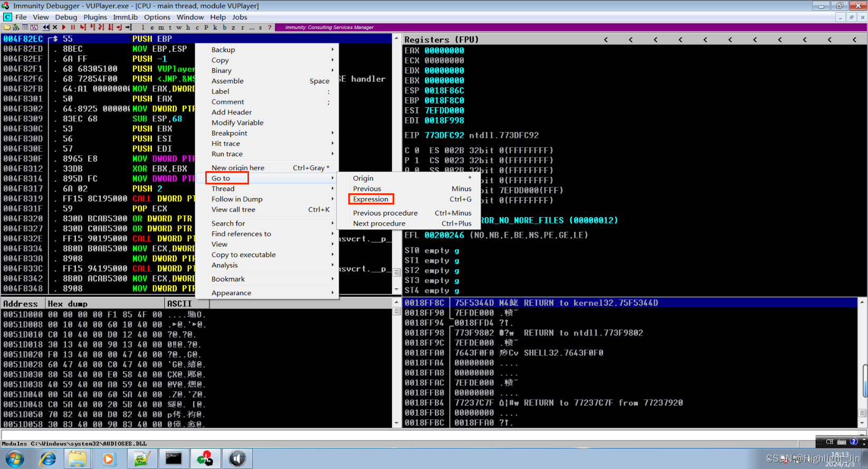Choose Next procedure in submenu
Image resolution: width=868 pixels, height=469 pixels.
(x=379, y=223)
